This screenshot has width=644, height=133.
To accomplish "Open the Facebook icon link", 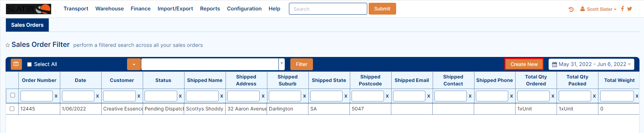I will pyautogui.click(x=622, y=9).
